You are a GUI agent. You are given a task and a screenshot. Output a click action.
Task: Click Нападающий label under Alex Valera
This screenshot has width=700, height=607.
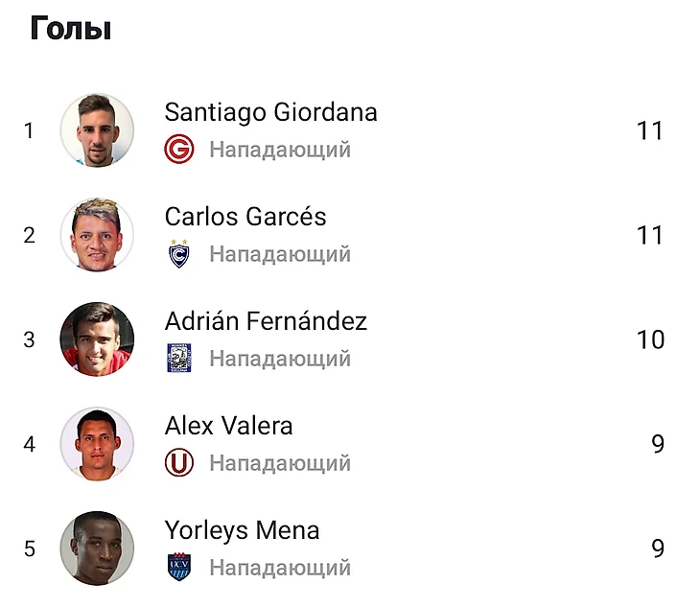click(280, 463)
